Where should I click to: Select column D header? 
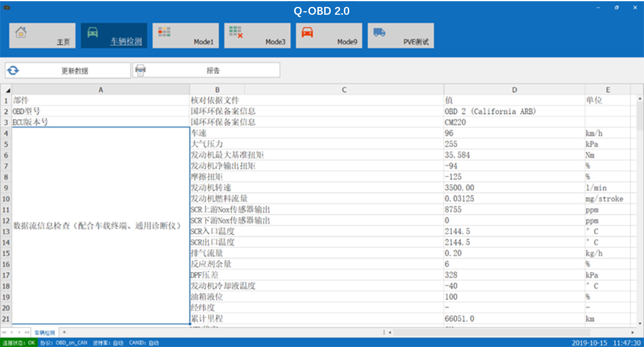click(x=514, y=90)
